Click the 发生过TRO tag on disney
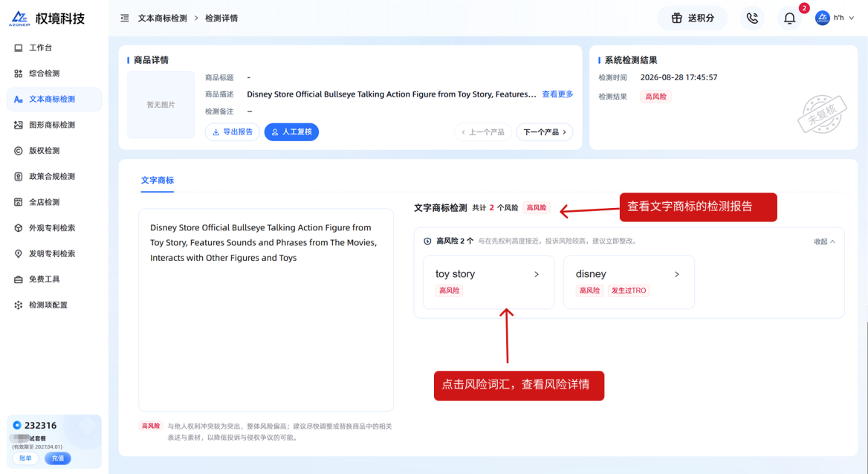 click(629, 290)
